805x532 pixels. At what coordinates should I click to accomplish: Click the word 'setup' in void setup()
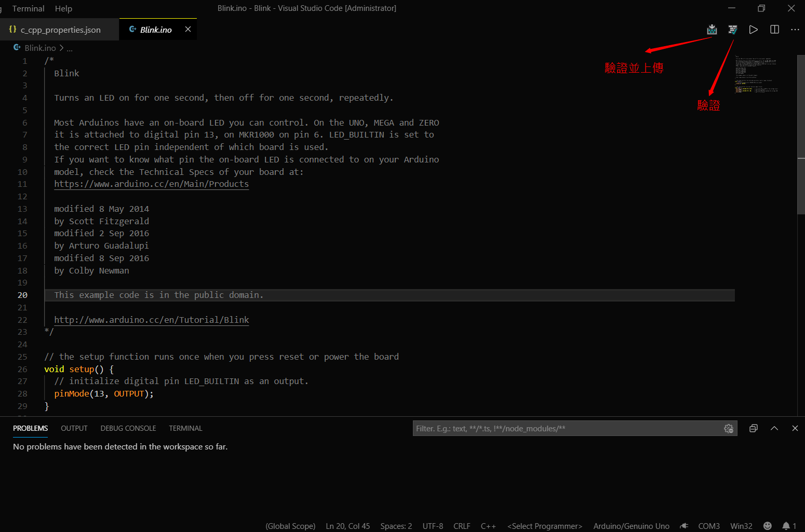[82, 369]
